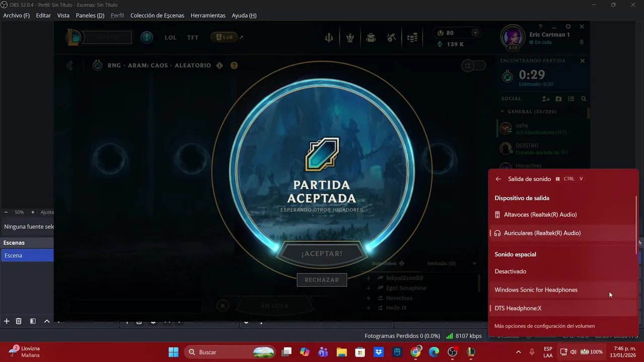
Task: Select friend DI3STRO in the list
Action: point(541,149)
